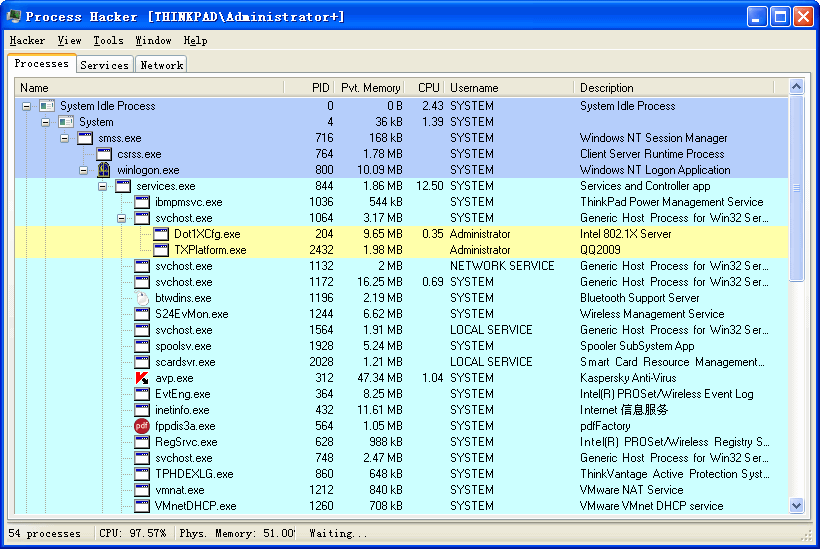Collapse the System Idle Process tree node
The width and height of the screenshot is (820, 549).
(x=27, y=106)
